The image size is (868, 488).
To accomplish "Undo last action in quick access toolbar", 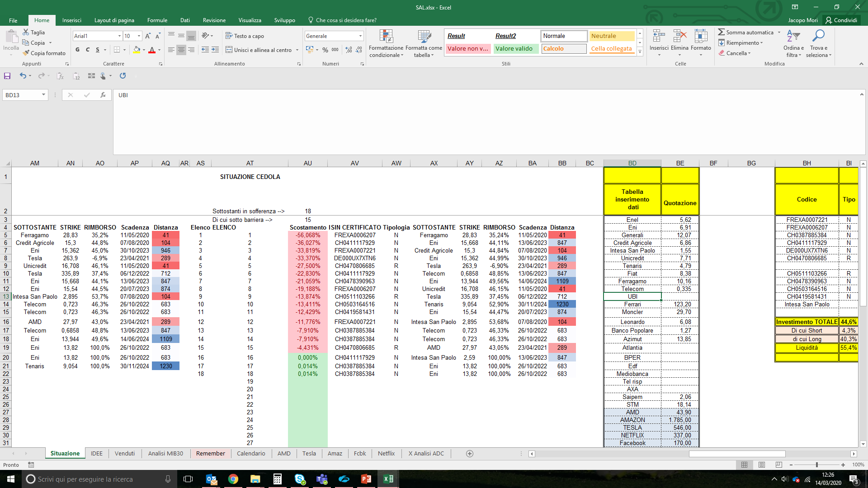I will (x=23, y=76).
